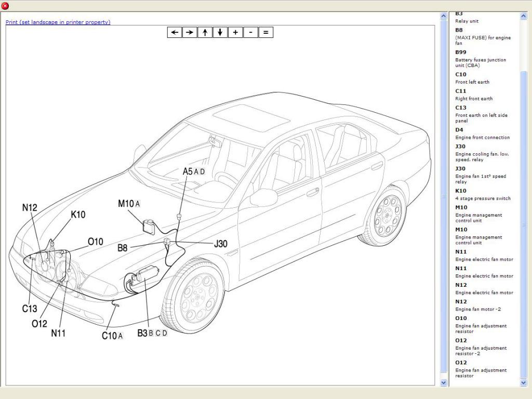Image resolution: width=532 pixels, height=399 pixels.
Task: Select C13 Front earth on left side panel
Action: click(x=481, y=114)
